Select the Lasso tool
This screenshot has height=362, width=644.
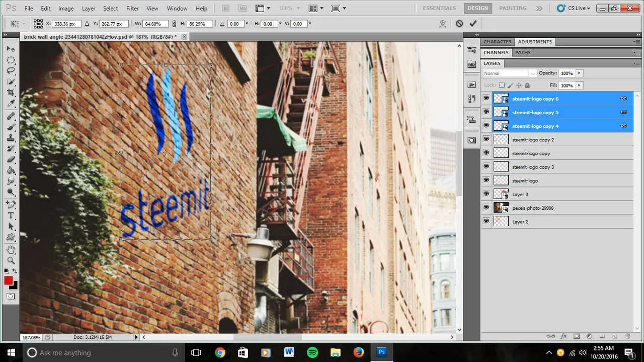click(x=11, y=71)
